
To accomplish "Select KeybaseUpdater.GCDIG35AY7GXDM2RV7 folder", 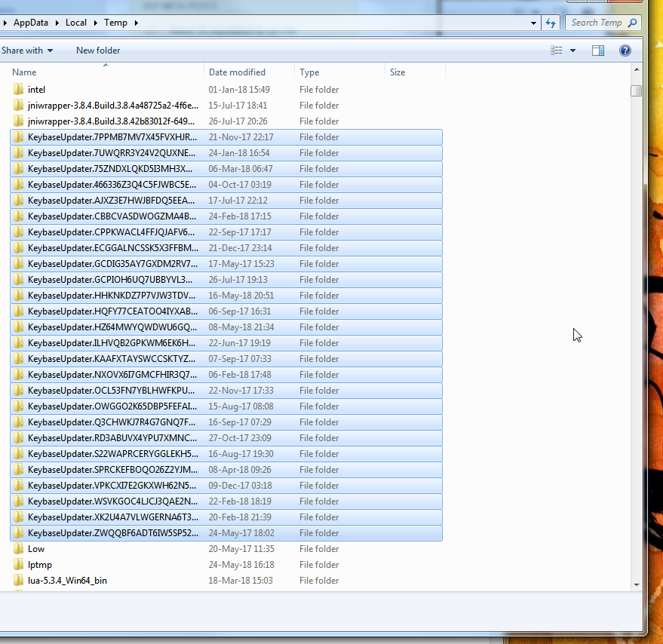I will point(226,264).
